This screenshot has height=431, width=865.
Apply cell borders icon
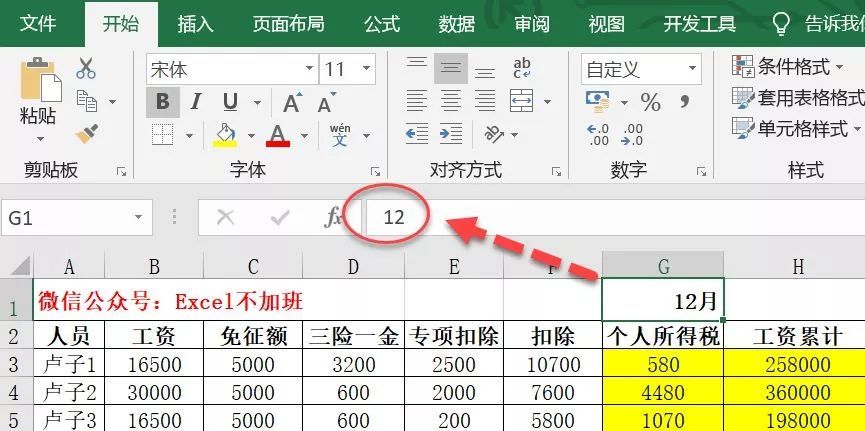[x=163, y=135]
